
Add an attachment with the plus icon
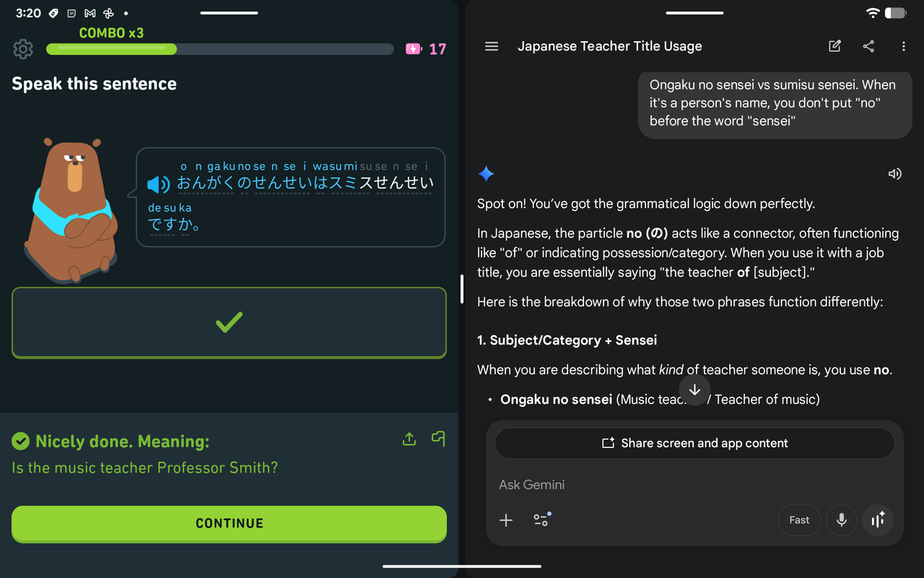click(506, 520)
